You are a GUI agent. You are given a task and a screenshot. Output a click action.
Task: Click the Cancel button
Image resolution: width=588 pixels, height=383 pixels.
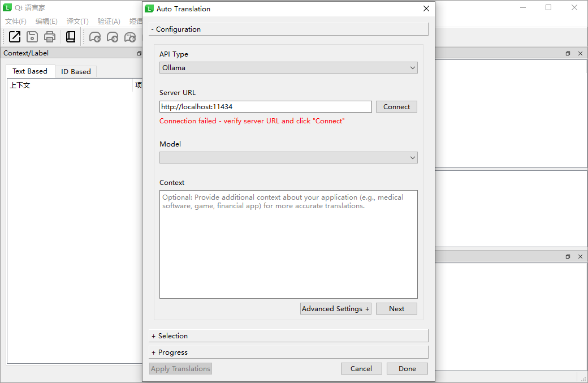361,369
